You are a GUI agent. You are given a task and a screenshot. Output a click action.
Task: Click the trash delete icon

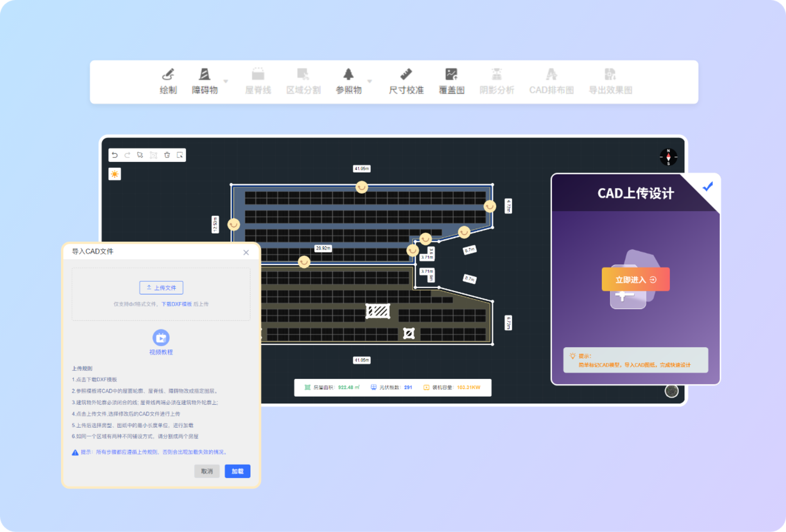[167, 155]
